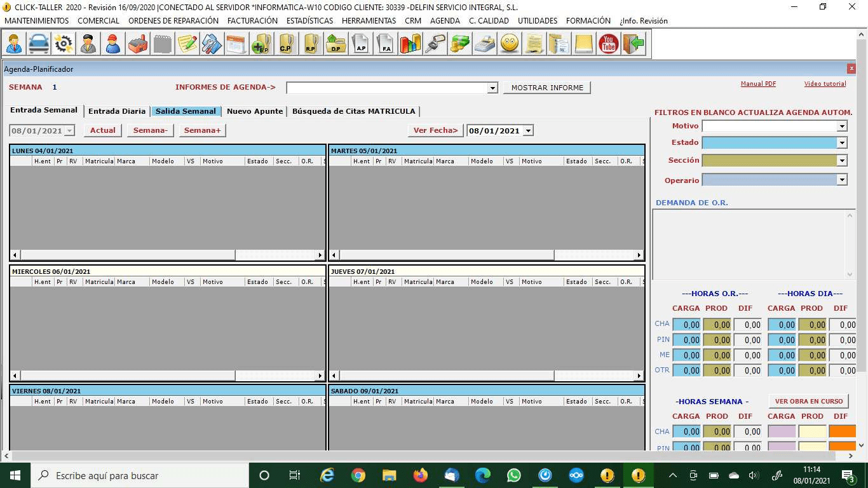Open the customers icon with suited man
Viewport: 868px width, 488px height.
tap(14, 44)
